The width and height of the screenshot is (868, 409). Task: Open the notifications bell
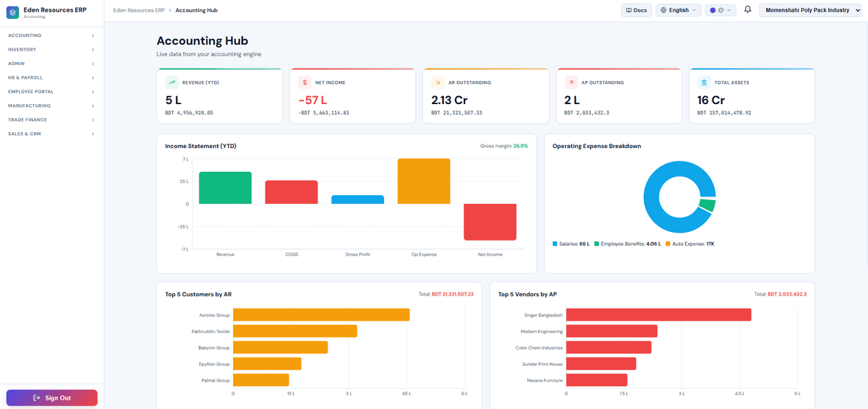(748, 10)
